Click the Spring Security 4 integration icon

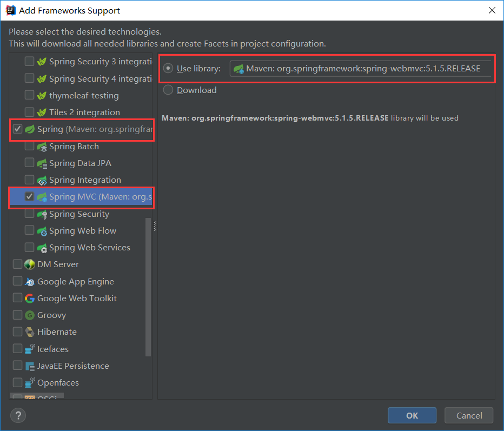(42, 79)
